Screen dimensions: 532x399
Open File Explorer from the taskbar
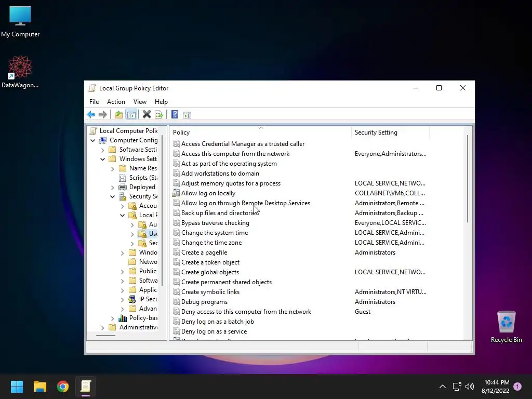tap(39, 387)
